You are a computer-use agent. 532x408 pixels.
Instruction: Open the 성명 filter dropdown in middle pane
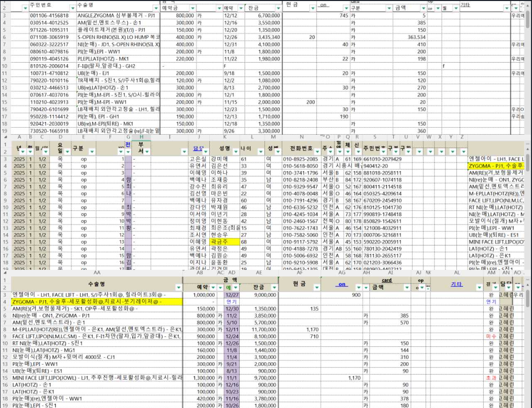pyautogui.click(x=236, y=152)
